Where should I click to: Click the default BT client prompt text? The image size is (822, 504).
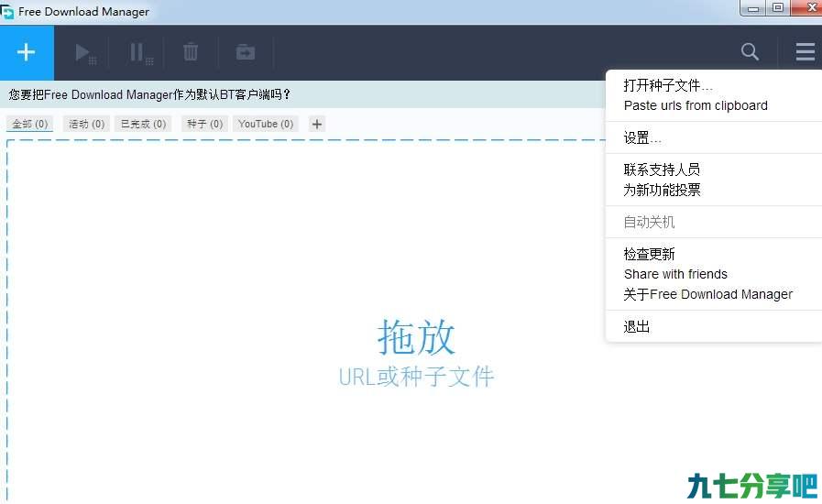(149, 94)
